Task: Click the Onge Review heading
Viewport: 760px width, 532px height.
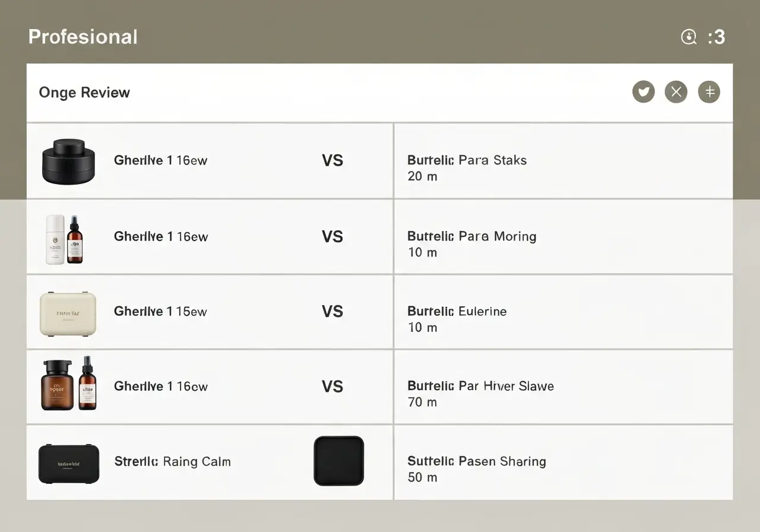Action: 84,93
